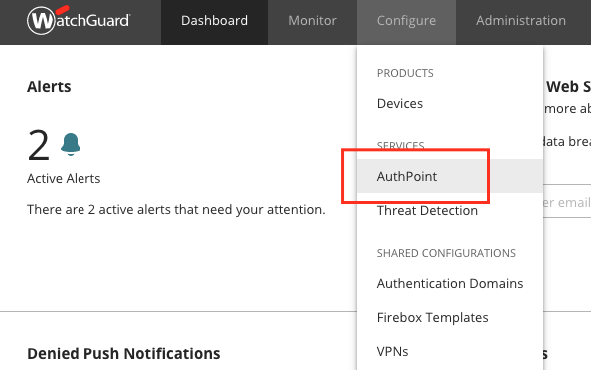The width and height of the screenshot is (591, 370).
Task: Open Threat Detection service
Action: point(427,210)
